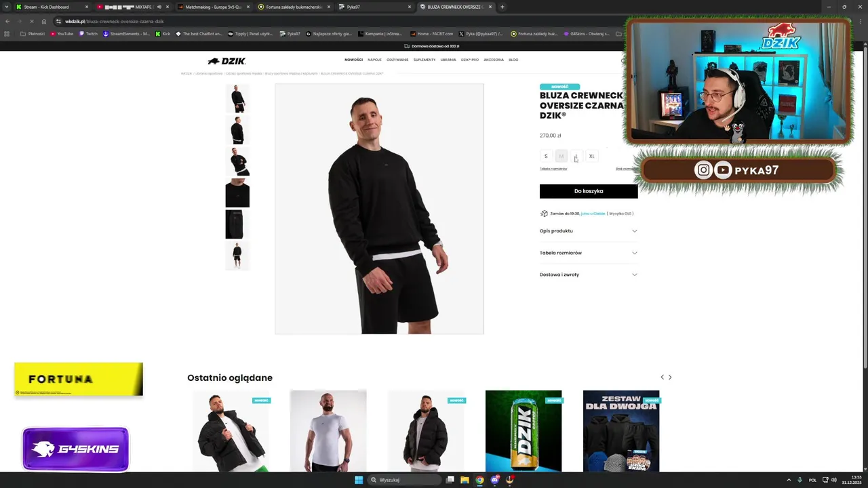The height and width of the screenshot is (488, 868).
Task: Open Kick bookmark
Action: point(163,34)
